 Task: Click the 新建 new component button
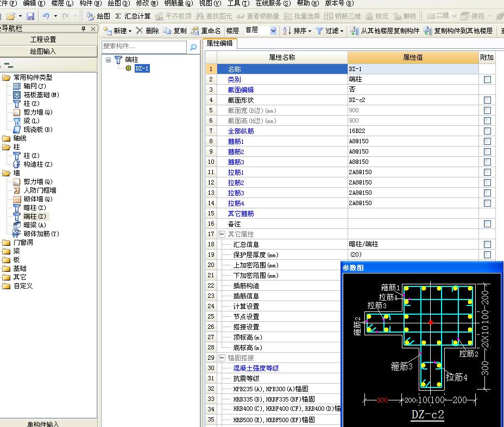click(117, 31)
